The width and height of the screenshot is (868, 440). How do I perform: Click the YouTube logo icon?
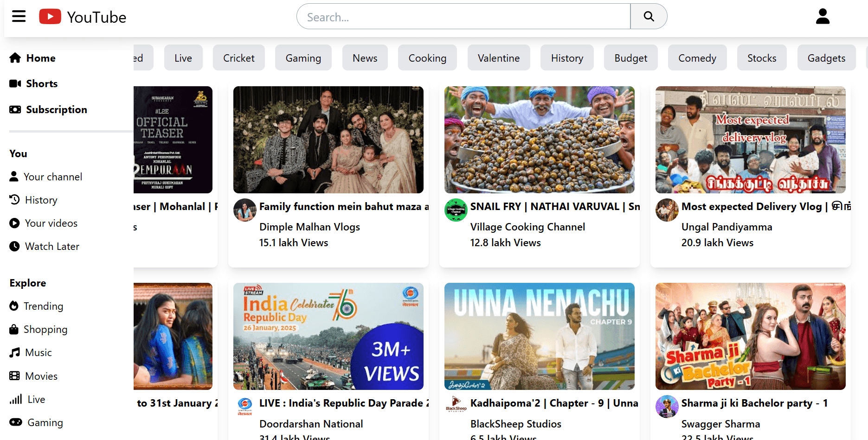click(50, 17)
